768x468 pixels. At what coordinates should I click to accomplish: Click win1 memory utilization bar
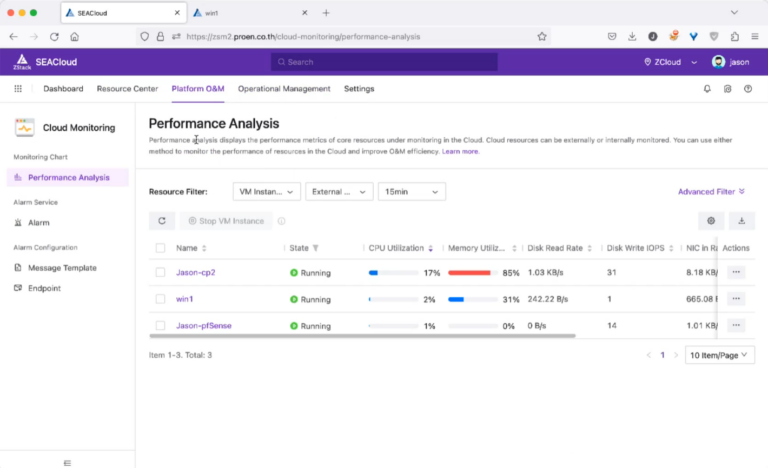[x=473, y=299]
